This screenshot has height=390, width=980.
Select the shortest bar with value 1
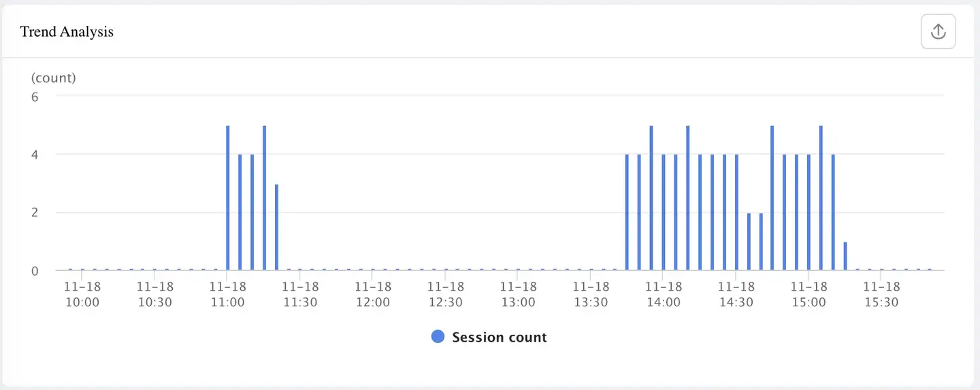coord(845,257)
